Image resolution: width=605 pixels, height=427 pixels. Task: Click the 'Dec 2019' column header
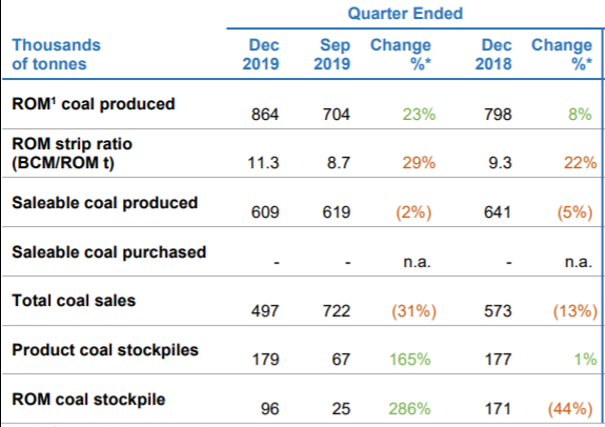(x=263, y=55)
